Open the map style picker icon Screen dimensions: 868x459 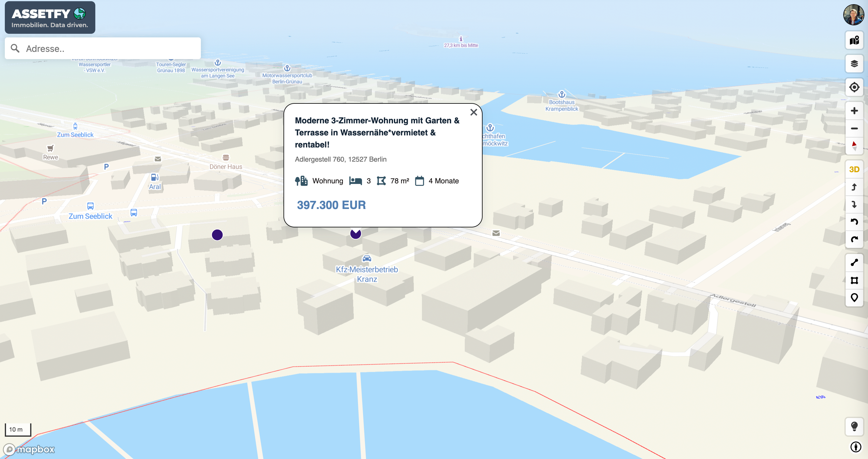point(854,41)
